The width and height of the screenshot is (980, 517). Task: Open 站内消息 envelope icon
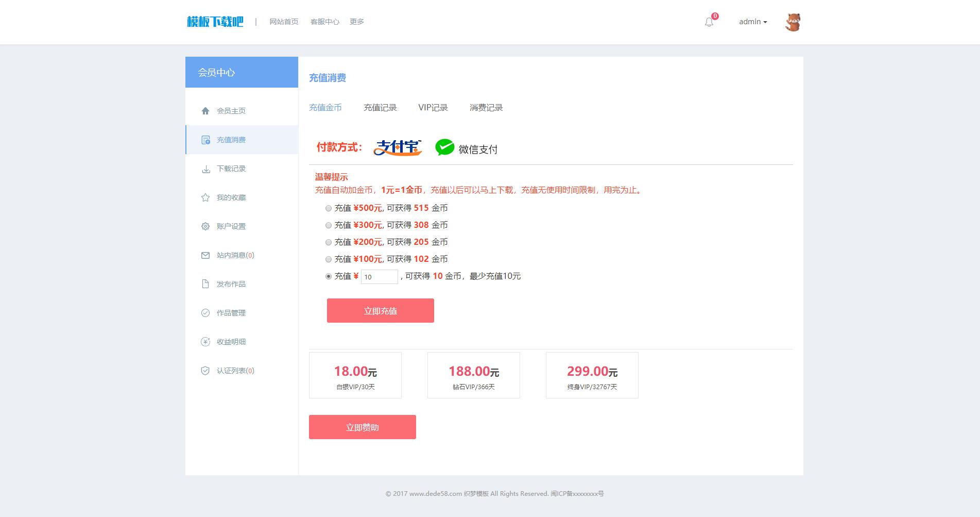[205, 255]
